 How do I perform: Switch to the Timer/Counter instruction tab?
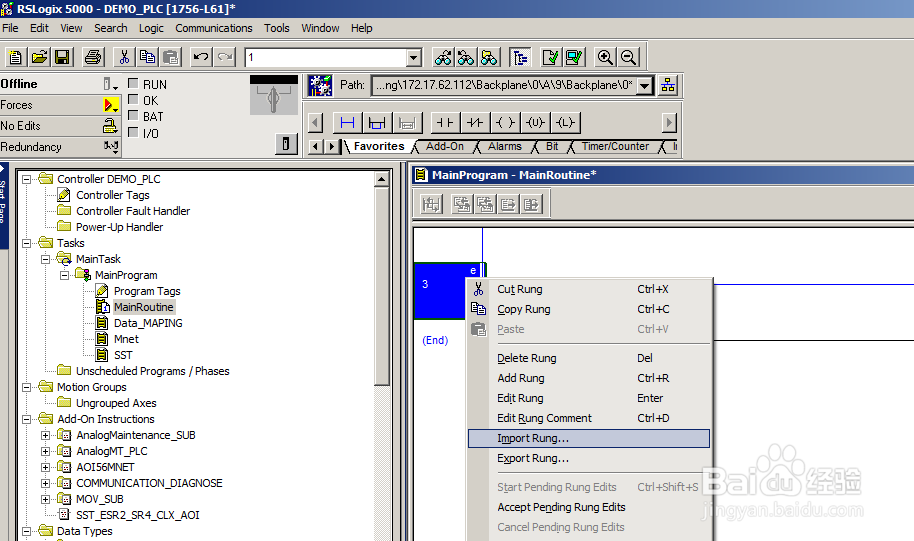coord(615,146)
